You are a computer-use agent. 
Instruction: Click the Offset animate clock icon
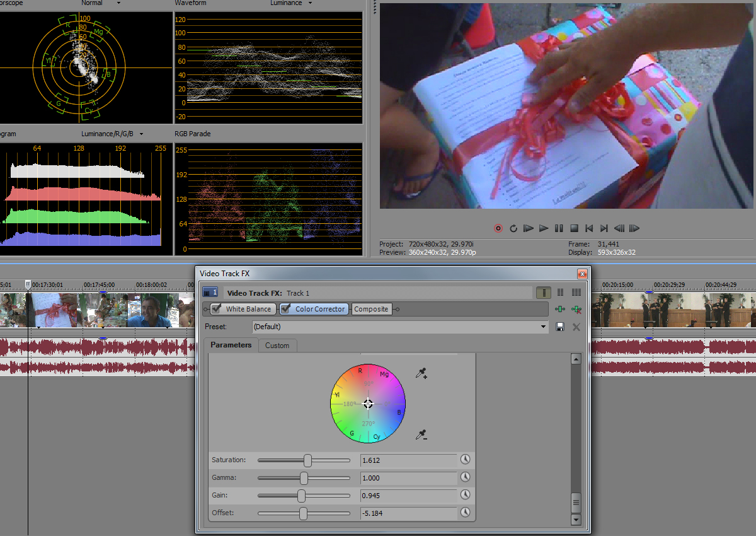[466, 513]
